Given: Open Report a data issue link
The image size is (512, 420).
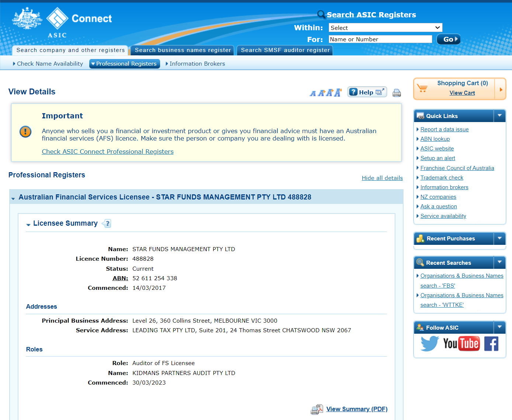Looking at the screenshot, I should pos(444,129).
